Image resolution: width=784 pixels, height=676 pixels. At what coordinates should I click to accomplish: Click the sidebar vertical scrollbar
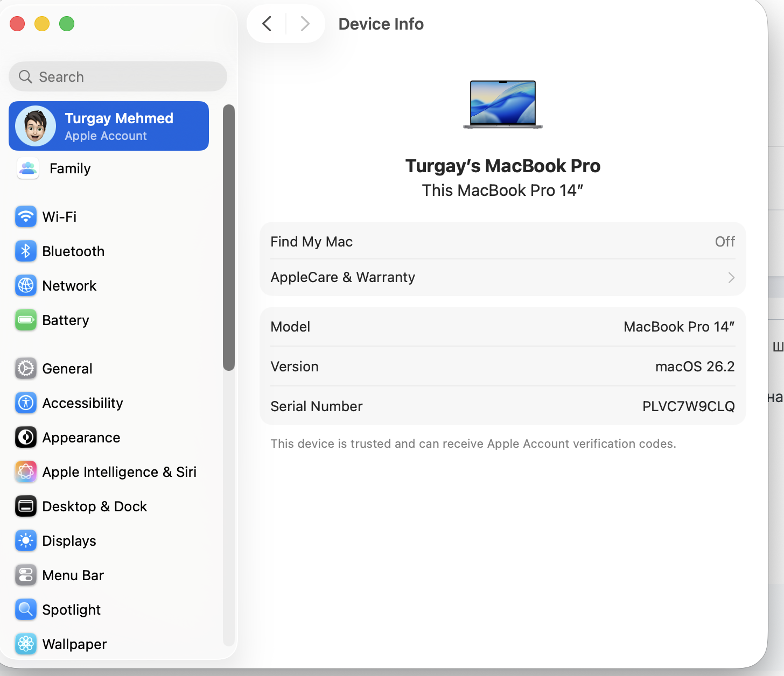229,237
